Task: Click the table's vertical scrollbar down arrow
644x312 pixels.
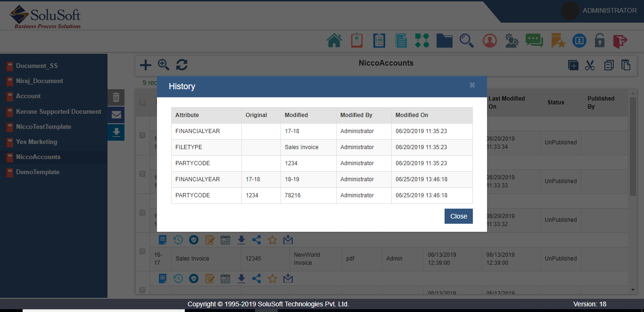Action: click(x=633, y=289)
